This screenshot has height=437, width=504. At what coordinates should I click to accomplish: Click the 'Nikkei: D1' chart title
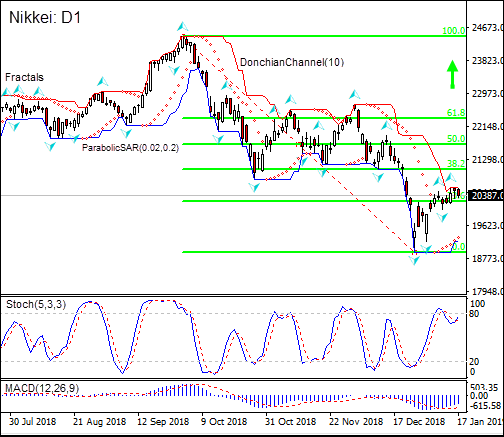point(45,17)
